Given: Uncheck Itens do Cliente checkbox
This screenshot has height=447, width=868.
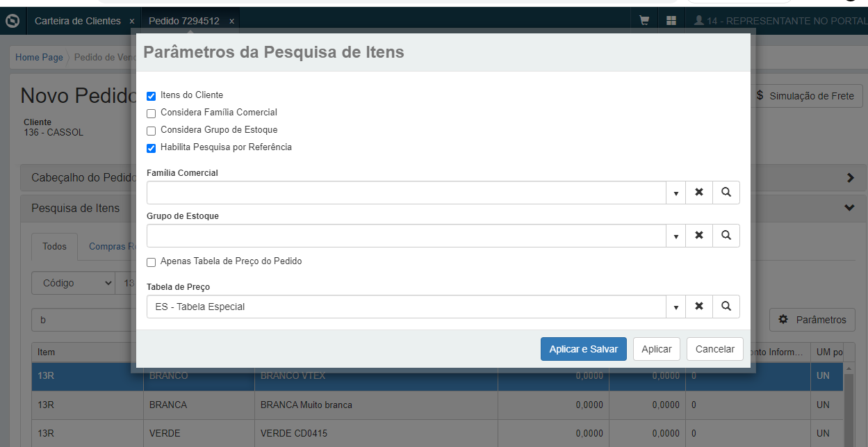Looking at the screenshot, I should [152, 96].
